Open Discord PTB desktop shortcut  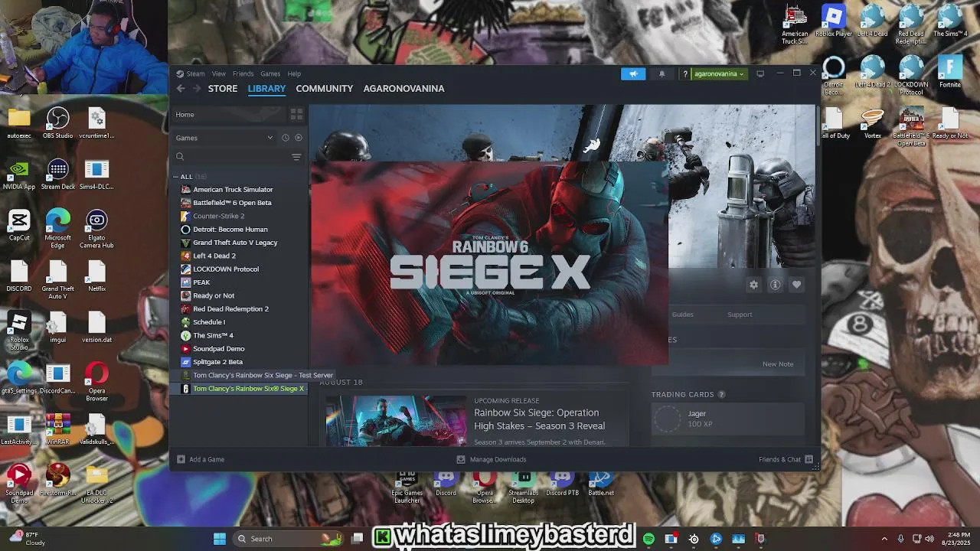(562, 484)
